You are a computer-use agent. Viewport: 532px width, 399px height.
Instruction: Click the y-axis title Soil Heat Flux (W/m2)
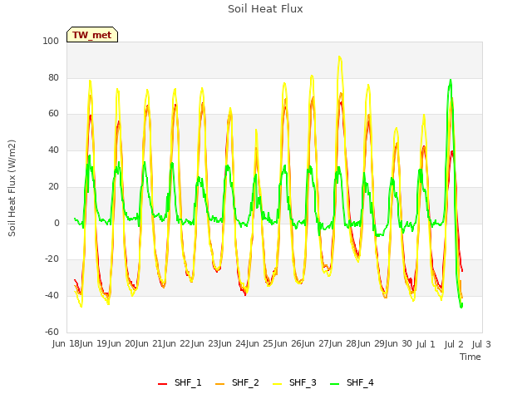coord(12,188)
